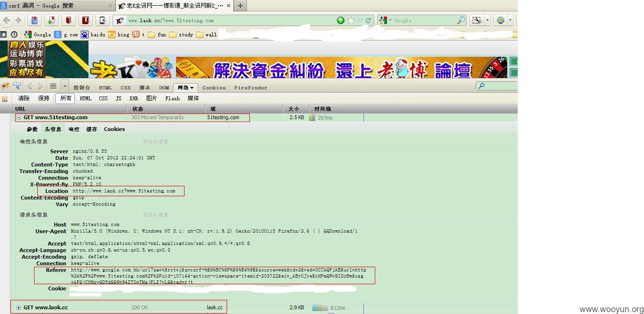Image resolution: width=644 pixels, height=314 pixels.
Task: Switch to Firebug HTML panel
Action: tap(105, 87)
